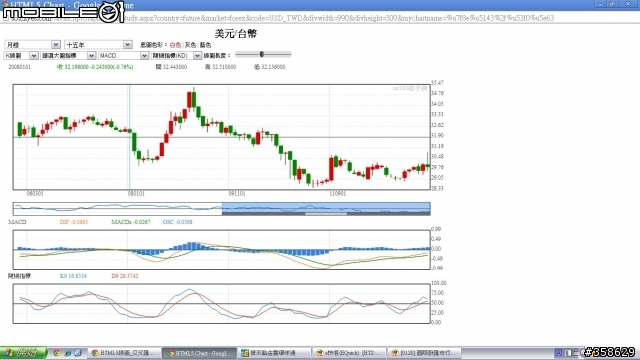Image resolution: width=640 pixels, height=360 pixels.
Task: Launch Internet Explorer from quick launch
Action: click(x=68, y=353)
